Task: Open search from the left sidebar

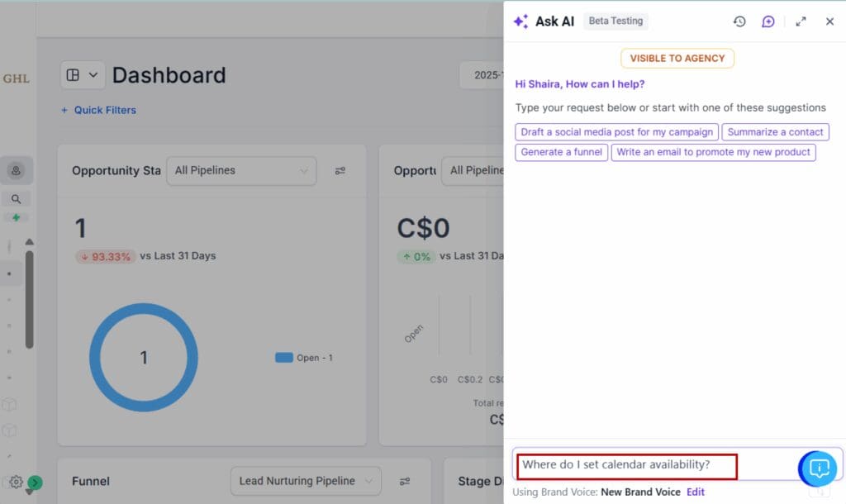Action: click(17, 198)
